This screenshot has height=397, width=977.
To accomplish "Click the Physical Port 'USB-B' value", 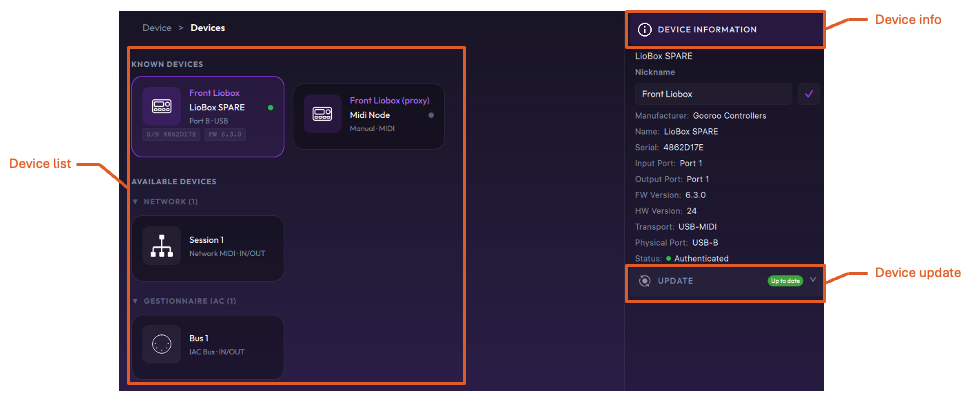I will [705, 242].
